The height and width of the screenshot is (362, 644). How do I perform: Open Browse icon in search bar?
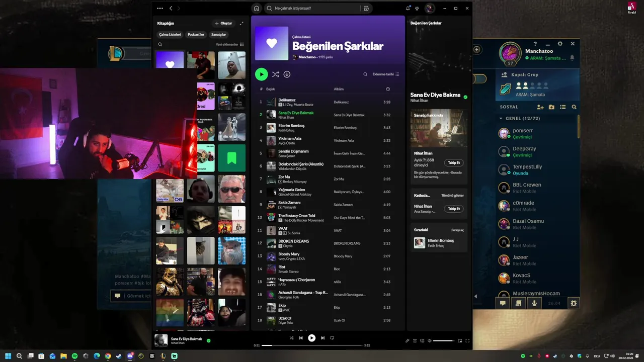pyautogui.click(x=366, y=8)
